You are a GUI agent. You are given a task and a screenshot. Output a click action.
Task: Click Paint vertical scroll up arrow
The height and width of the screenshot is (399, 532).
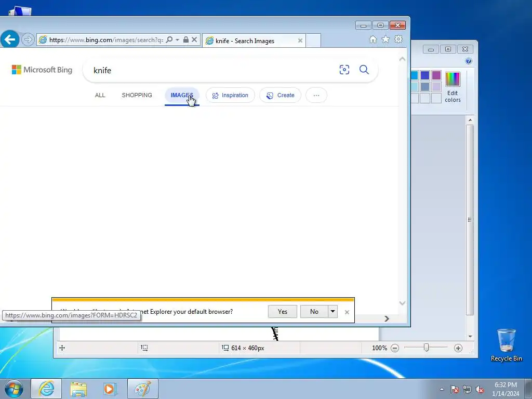pos(470,120)
